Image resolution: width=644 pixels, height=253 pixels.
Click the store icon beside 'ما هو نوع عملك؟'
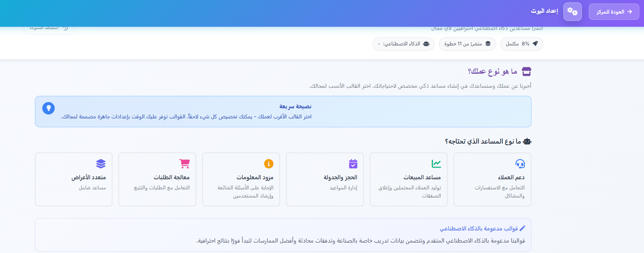tap(526, 71)
